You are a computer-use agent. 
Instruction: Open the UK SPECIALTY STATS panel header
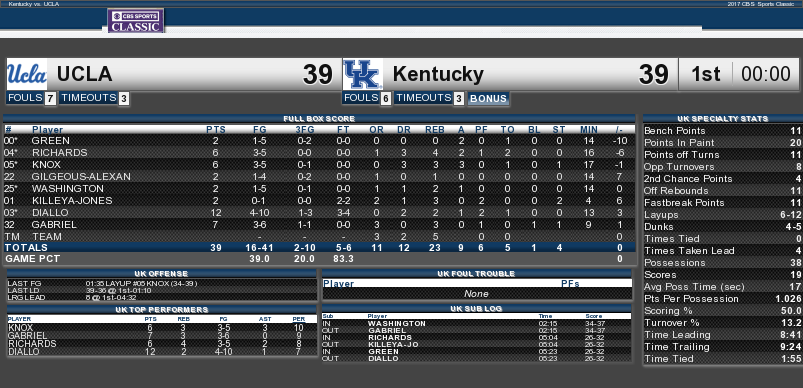coord(723,118)
